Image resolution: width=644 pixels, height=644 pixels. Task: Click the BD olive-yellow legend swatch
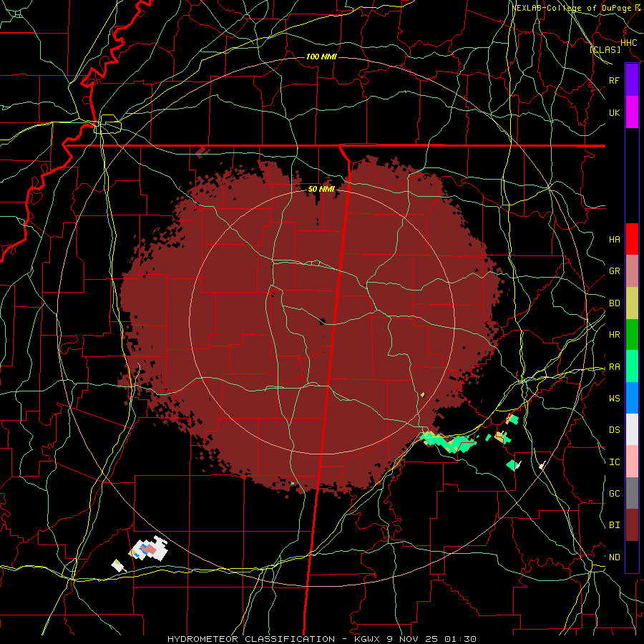[x=632, y=303]
